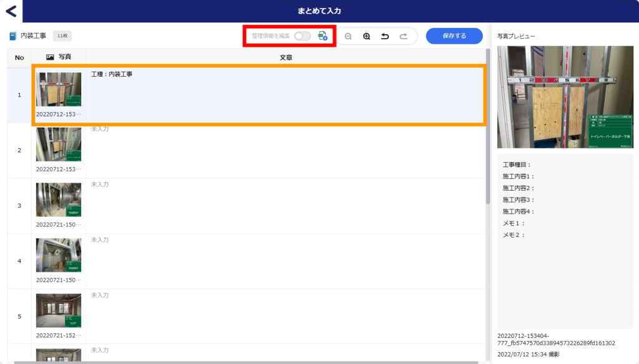The width and height of the screenshot is (639, 364).
Task: Click the 文章 column header
Action: tap(286, 57)
